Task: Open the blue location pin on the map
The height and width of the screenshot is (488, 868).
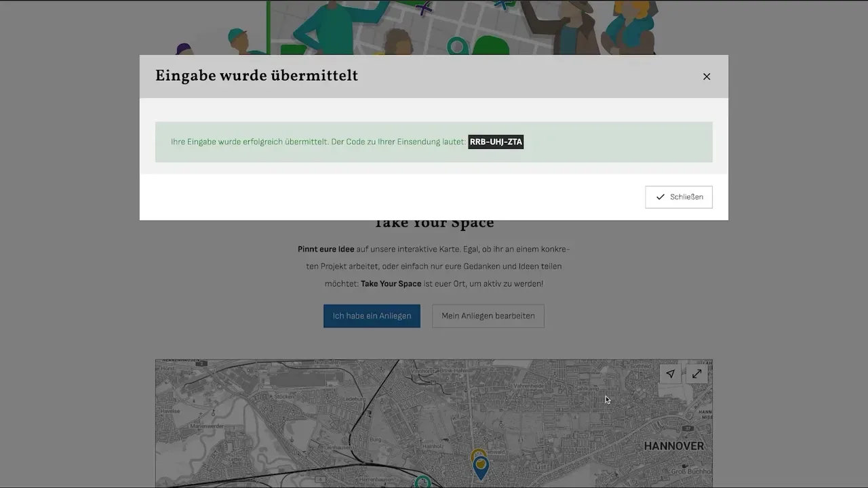Action: [x=481, y=468]
